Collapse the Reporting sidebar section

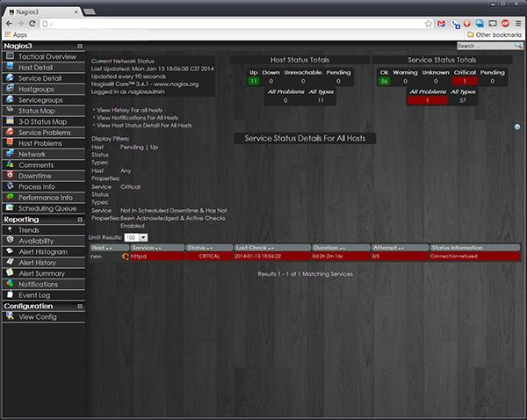pyautogui.click(x=80, y=220)
